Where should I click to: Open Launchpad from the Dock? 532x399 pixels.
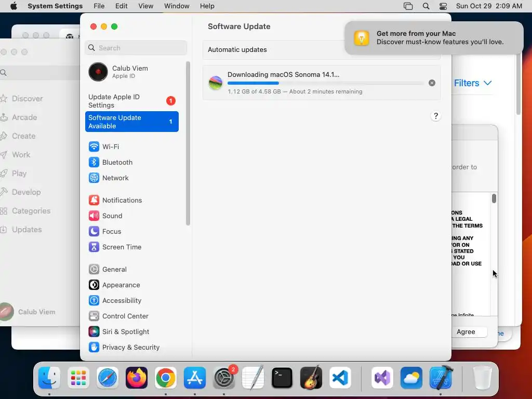click(78, 378)
